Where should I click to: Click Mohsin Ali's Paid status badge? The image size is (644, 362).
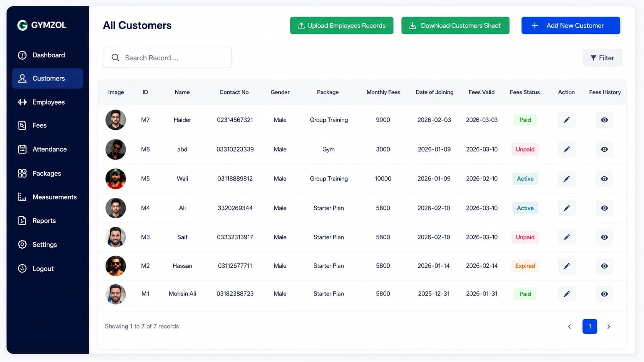pyautogui.click(x=525, y=294)
